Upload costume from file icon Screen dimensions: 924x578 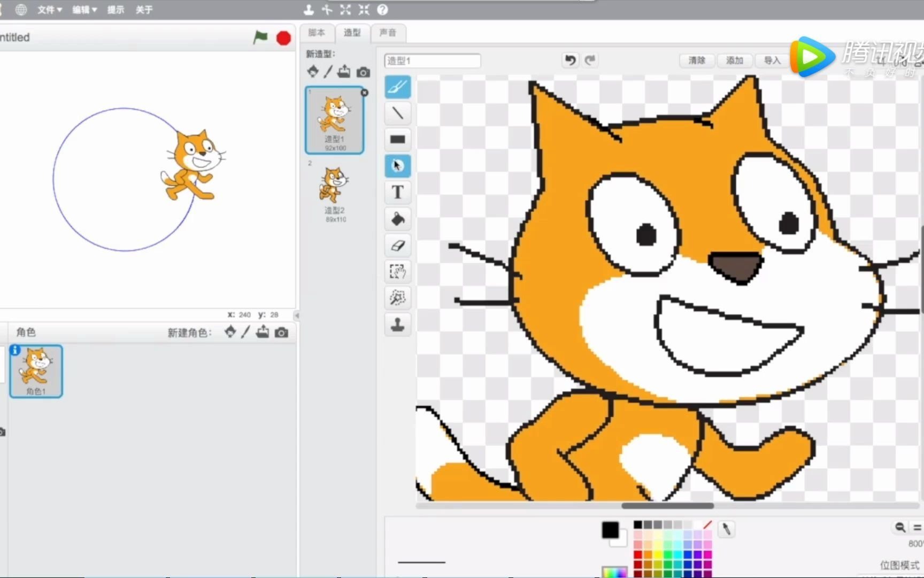tap(344, 71)
